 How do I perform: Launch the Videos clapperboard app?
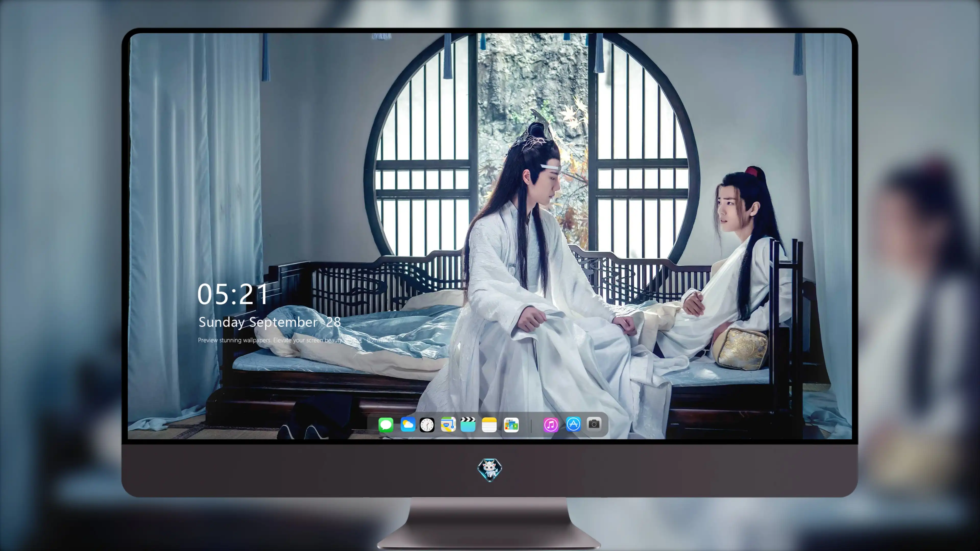coord(468,424)
